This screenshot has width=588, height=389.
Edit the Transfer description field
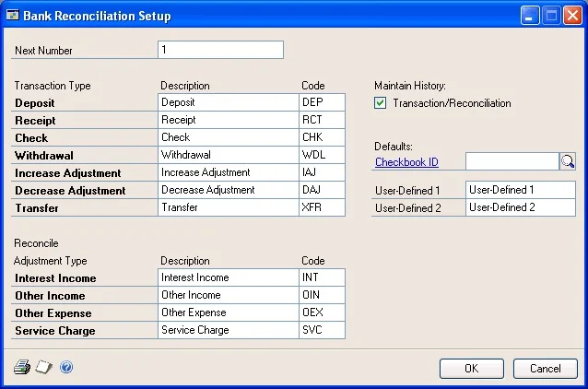tap(229, 207)
